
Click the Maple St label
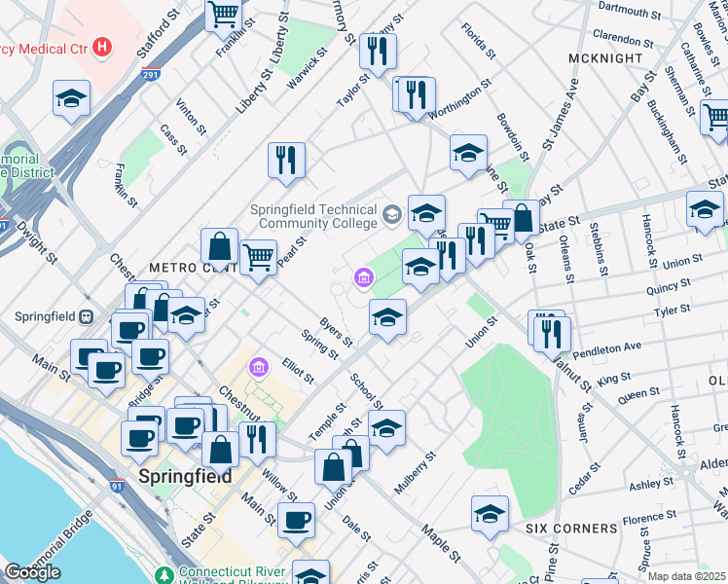[x=442, y=543]
